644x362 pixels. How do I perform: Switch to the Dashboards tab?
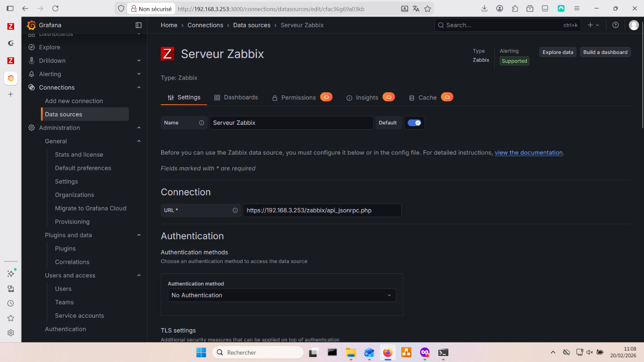(x=236, y=97)
